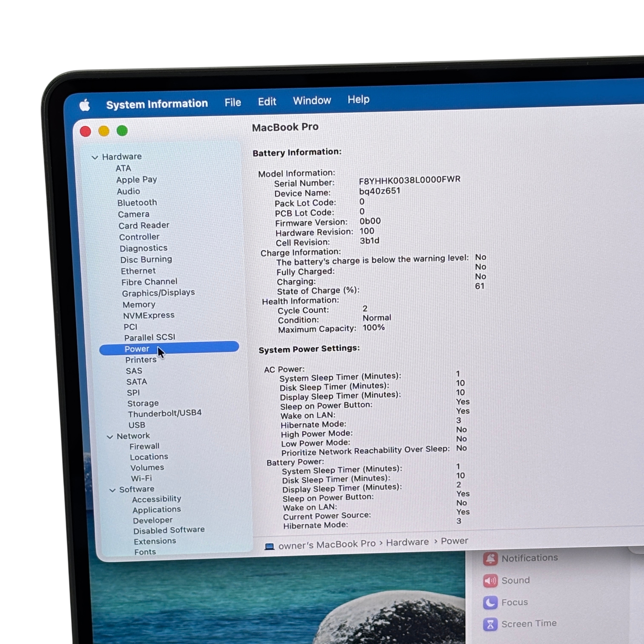Click the Screen Time hourglass icon
Screen dimensions: 644x644
tap(490, 624)
